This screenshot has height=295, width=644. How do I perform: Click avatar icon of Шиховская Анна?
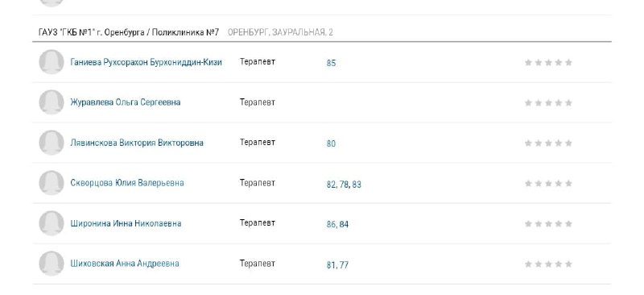[52, 264]
